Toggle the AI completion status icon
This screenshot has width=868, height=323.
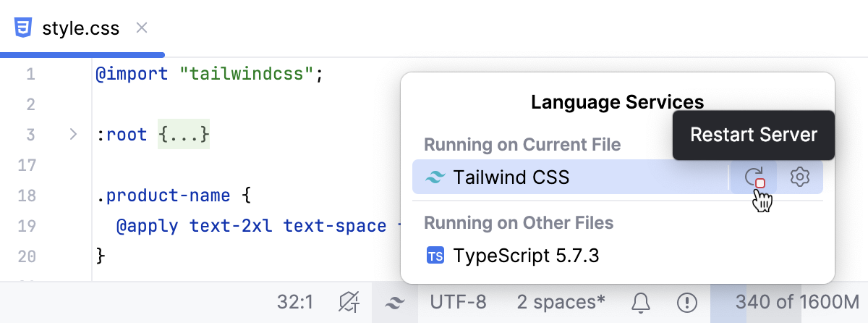[x=349, y=302]
